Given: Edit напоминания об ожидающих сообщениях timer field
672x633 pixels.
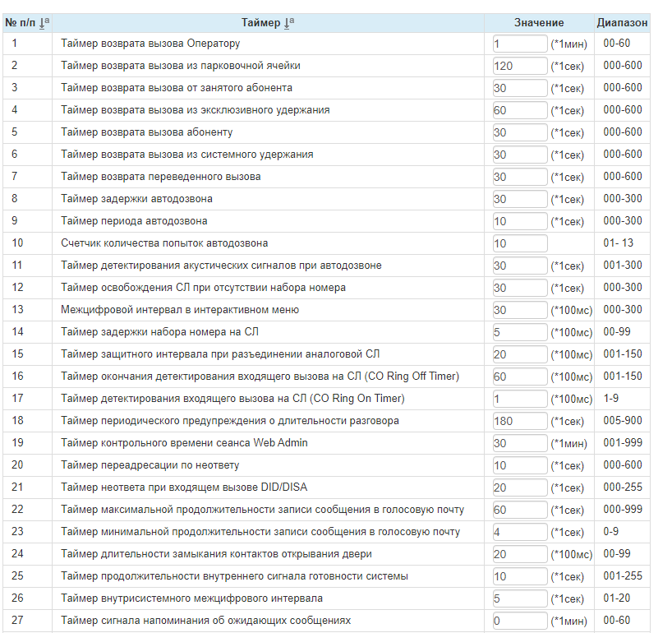Looking at the screenshot, I should tap(520, 621).
